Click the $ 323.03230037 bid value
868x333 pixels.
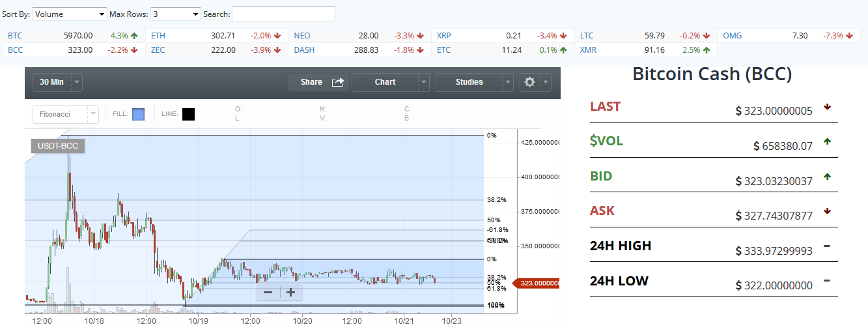[x=774, y=181]
